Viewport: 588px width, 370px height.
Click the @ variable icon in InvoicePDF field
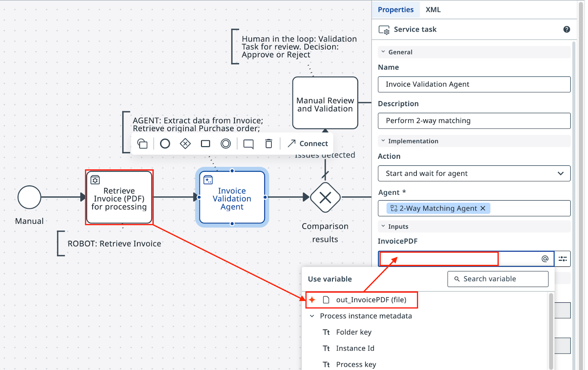[545, 259]
